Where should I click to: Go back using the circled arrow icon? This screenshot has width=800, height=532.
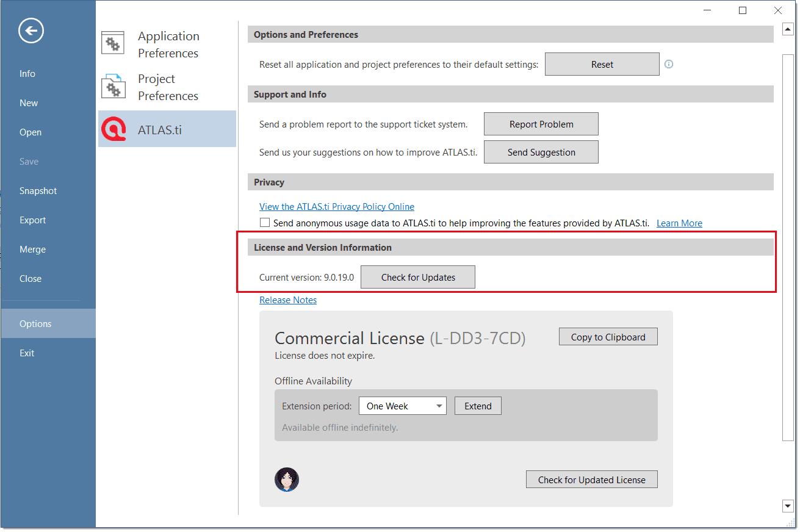click(31, 31)
